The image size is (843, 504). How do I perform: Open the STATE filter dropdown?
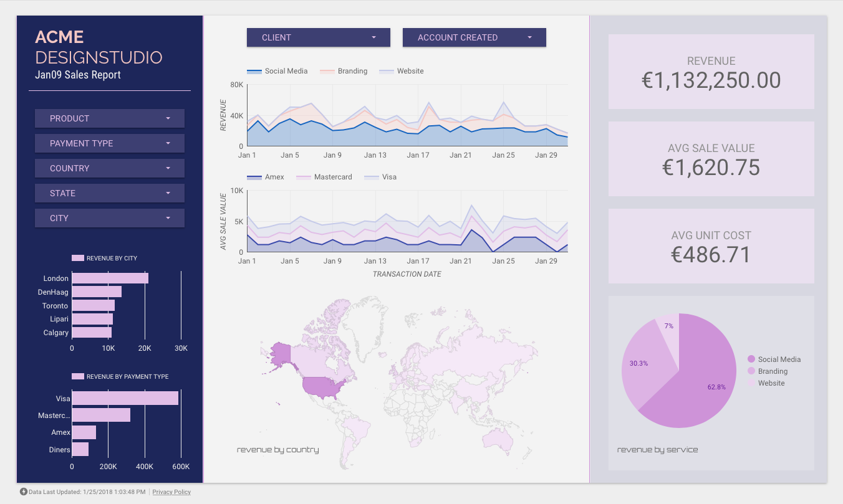[110, 193]
